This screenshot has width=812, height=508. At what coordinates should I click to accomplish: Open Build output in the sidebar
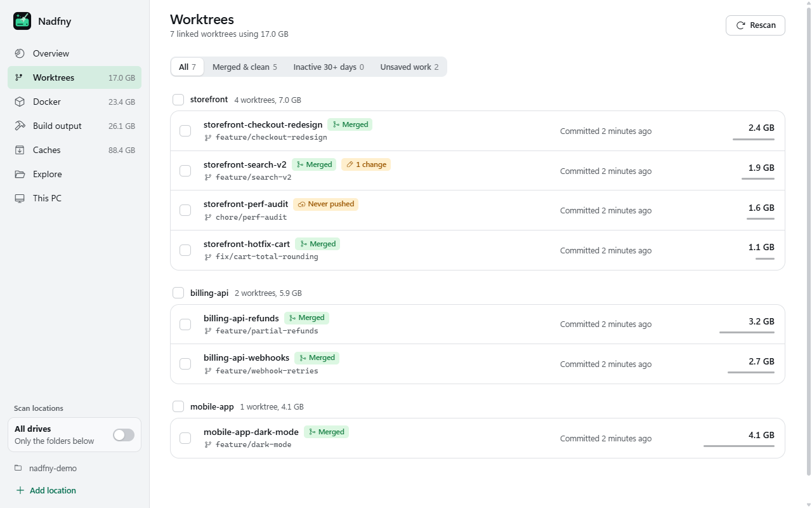coord(74,126)
